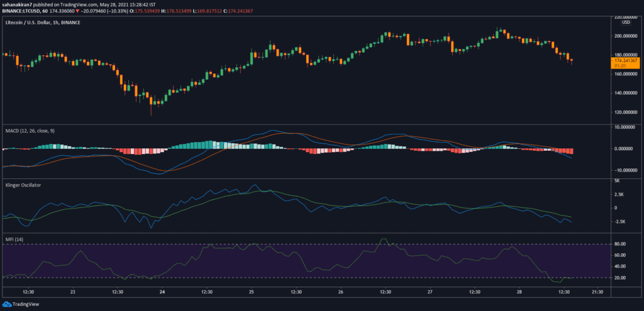Click the 21:30 time axis label
Screen dimensions: 644x311
(x=597, y=292)
